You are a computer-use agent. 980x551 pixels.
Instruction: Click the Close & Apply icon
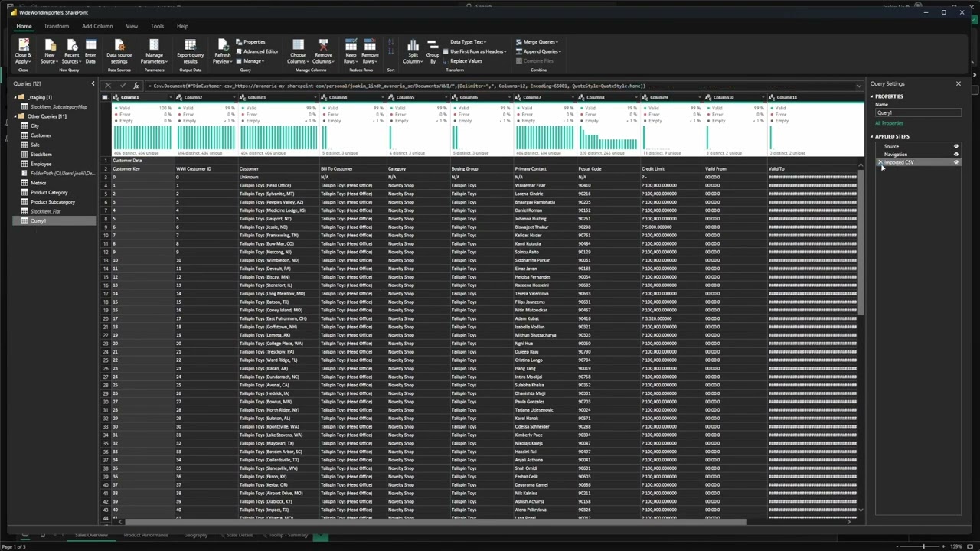23,46
